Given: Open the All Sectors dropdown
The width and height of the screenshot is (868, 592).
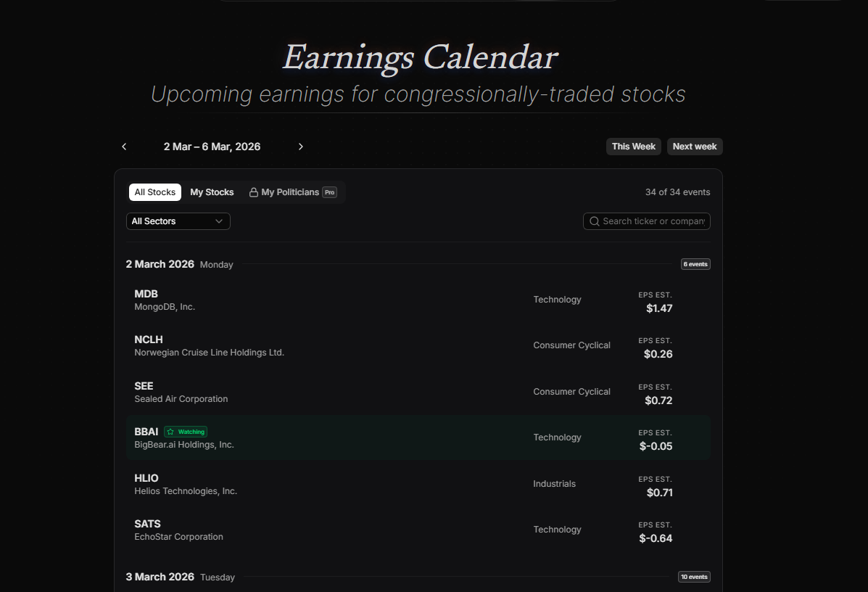Looking at the screenshot, I should (x=178, y=221).
